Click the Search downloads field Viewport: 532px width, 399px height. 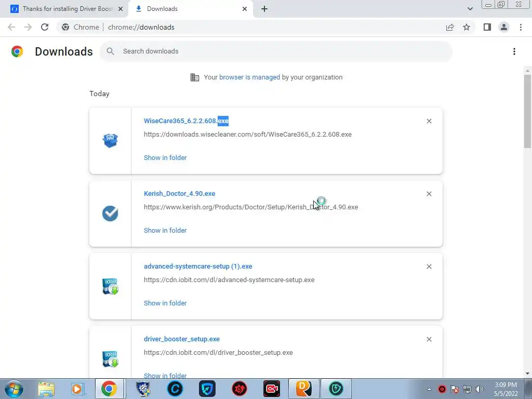click(276, 51)
